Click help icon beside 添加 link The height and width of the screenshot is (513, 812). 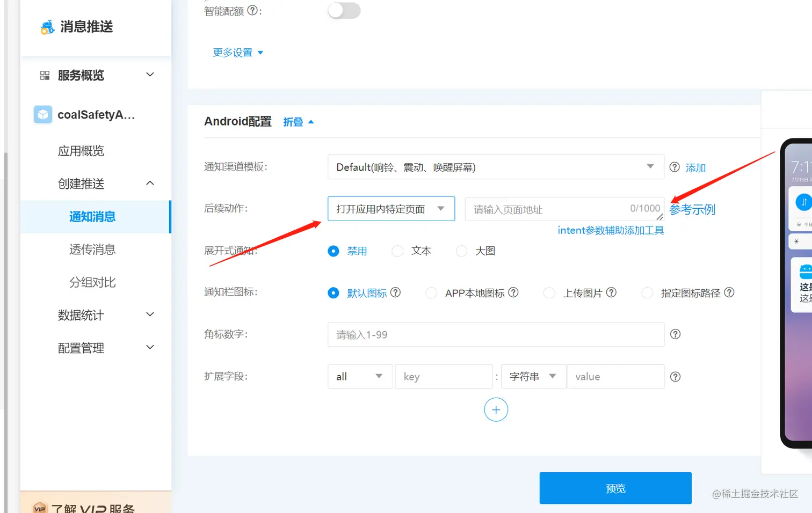tap(675, 167)
